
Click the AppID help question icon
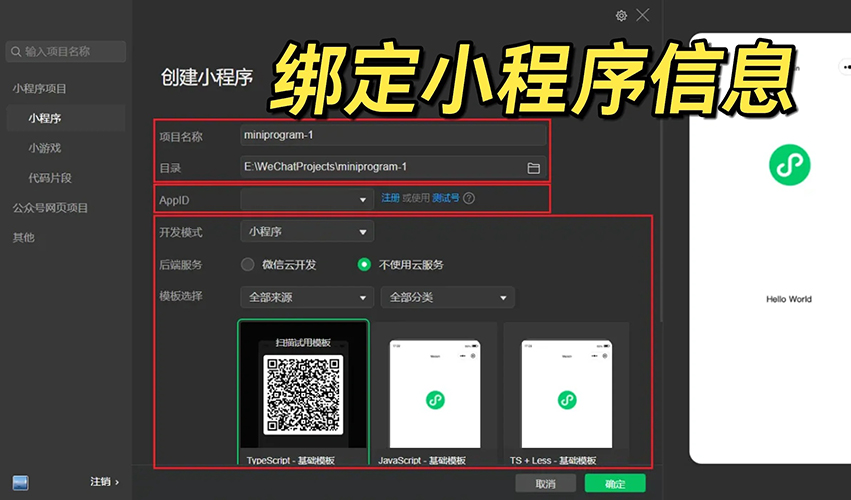pyautogui.click(x=469, y=198)
